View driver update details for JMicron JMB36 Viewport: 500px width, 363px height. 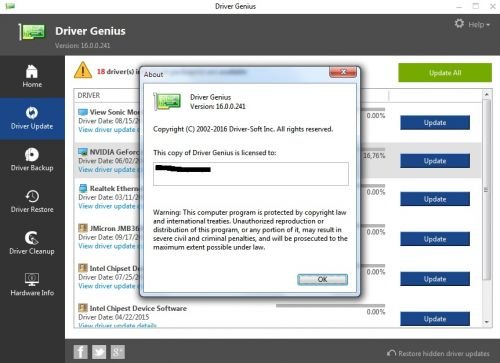pos(109,246)
